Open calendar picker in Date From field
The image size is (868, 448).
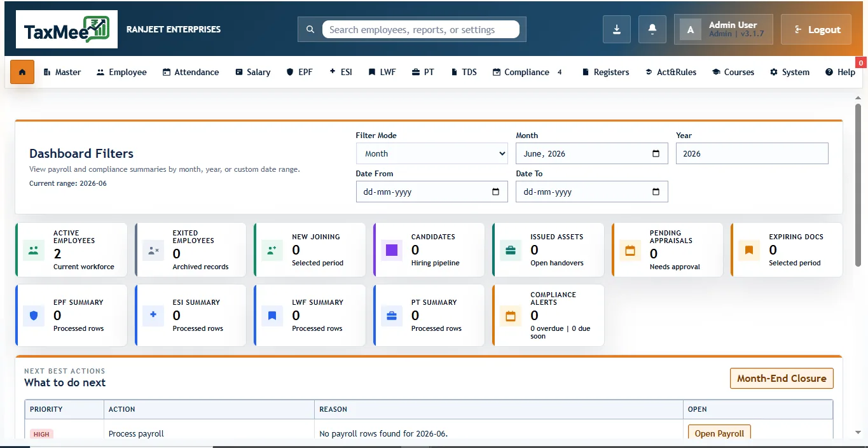496,192
